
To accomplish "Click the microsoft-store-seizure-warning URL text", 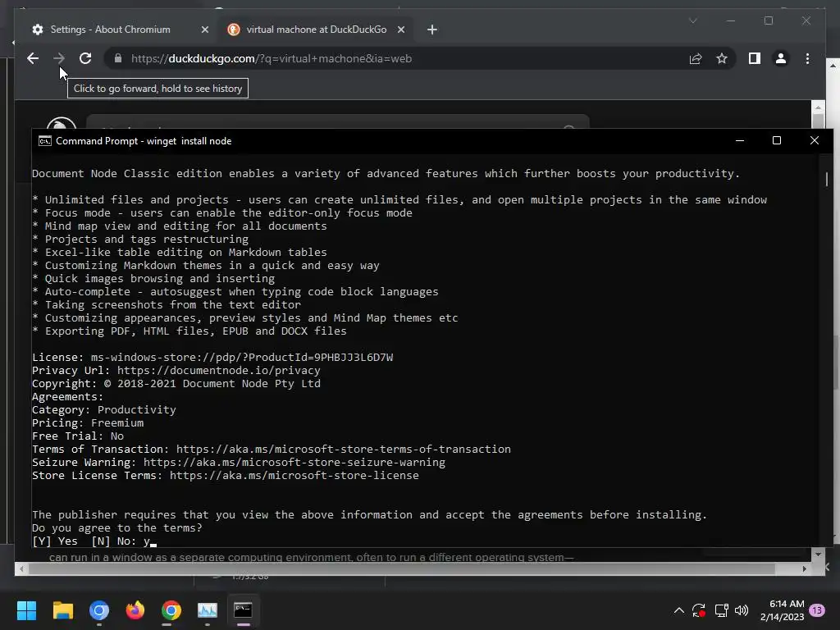I will point(294,462).
